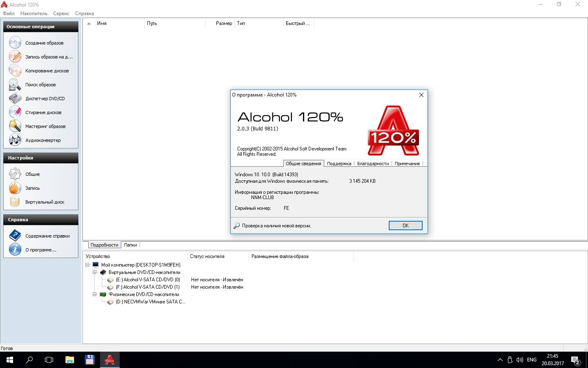Click the Запись образов на диск icon
This screenshot has height=368, width=588.
[15, 57]
